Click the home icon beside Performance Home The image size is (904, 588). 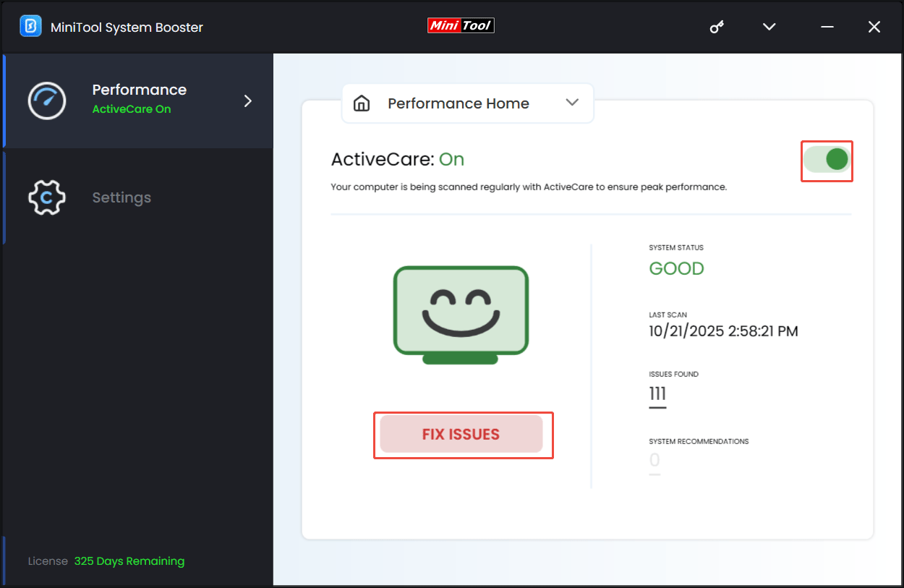coord(362,103)
